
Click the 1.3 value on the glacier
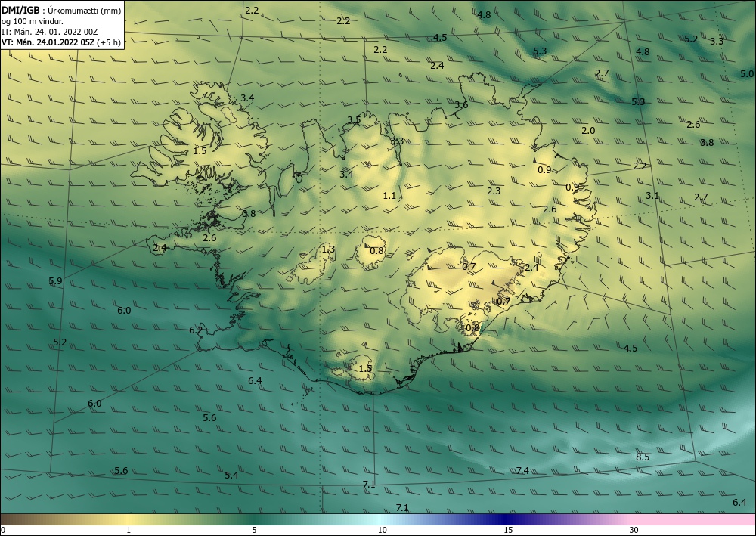[328, 249]
